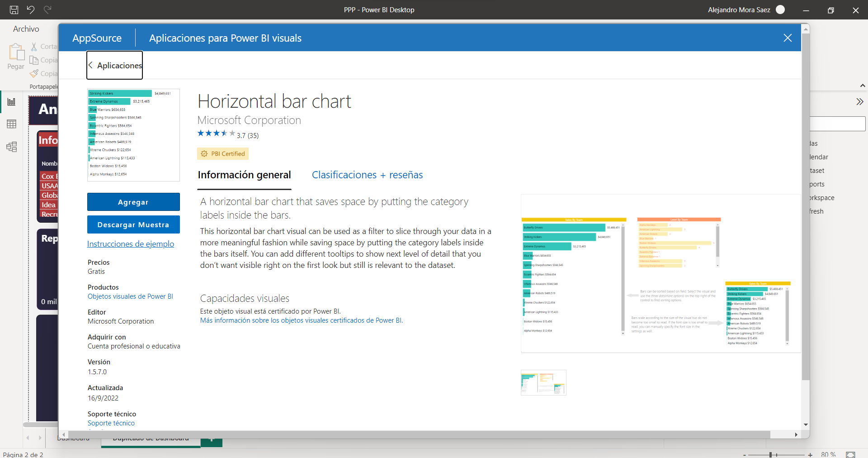Screen dimensions: 868x458
Task: Click the user account avatar circle
Action: pos(780,10)
